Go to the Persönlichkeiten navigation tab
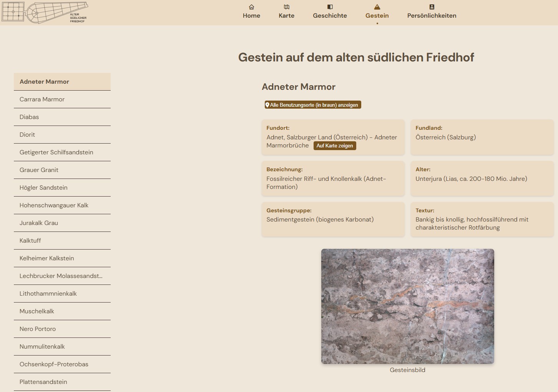558x392 pixels. (432, 16)
